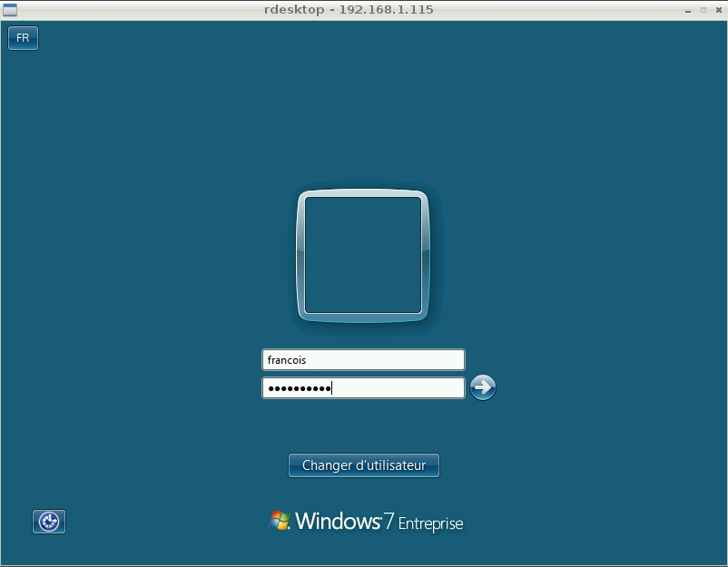Image resolution: width=728 pixels, height=567 pixels.
Task: Click the masked password field
Action: (363, 388)
